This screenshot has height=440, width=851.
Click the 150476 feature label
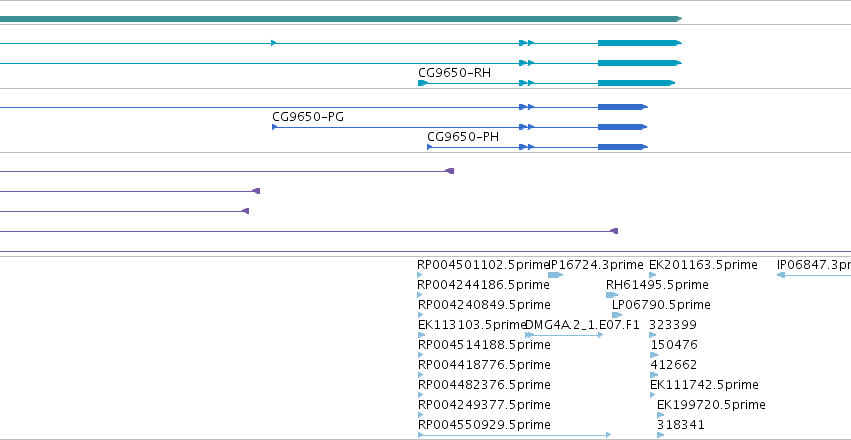tap(674, 345)
